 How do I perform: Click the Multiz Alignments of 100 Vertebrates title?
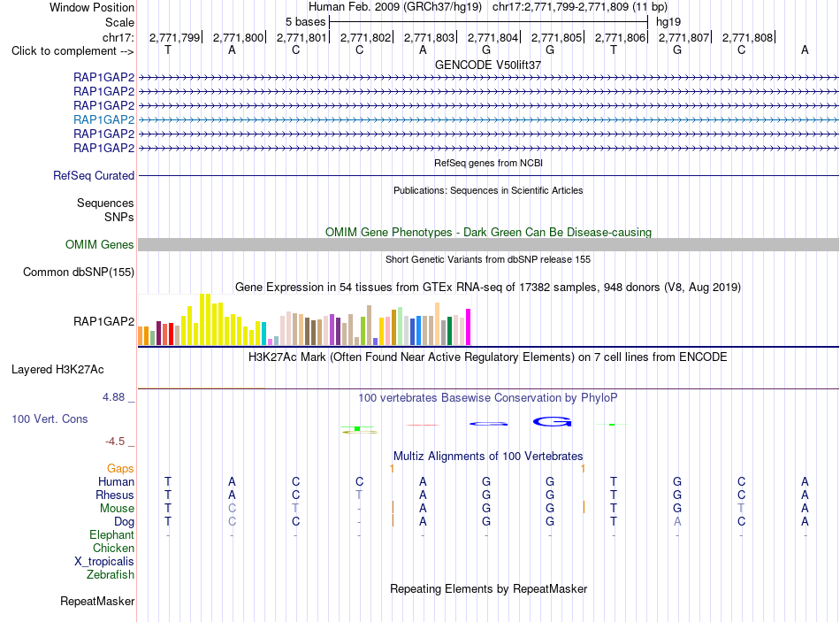pos(488,456)
